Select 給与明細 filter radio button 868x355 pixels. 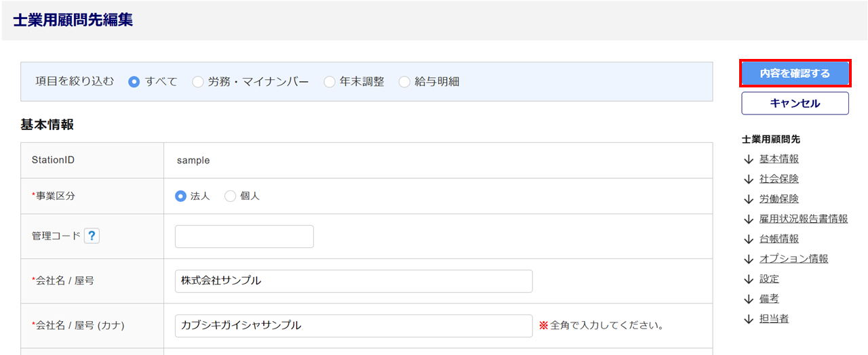pos(405,82)
